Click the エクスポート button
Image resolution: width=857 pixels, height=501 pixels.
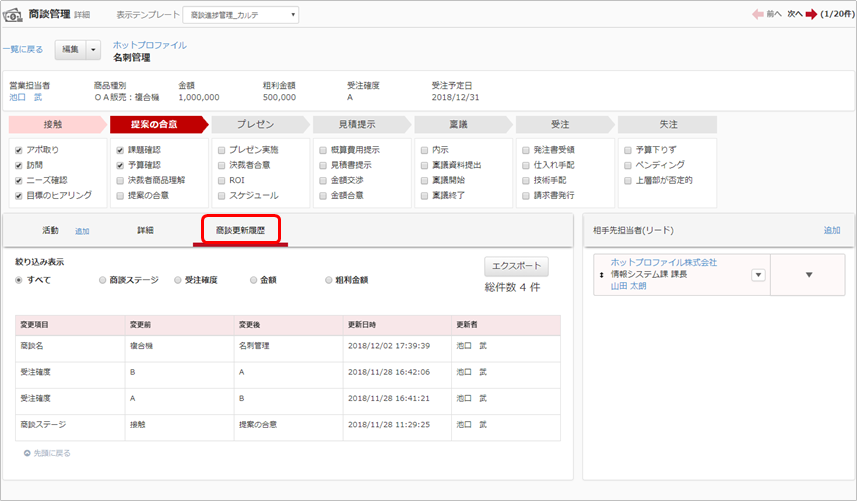pyautogui.click(x=516, y=266)
